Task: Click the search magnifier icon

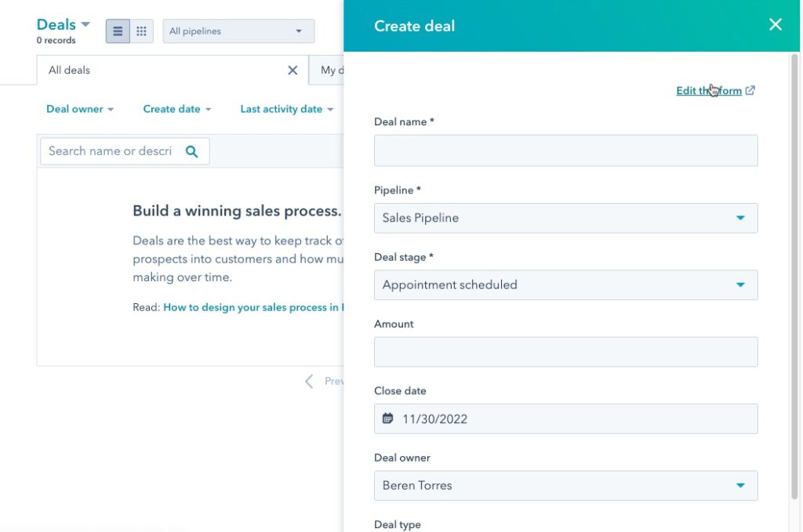Action: 192,150
